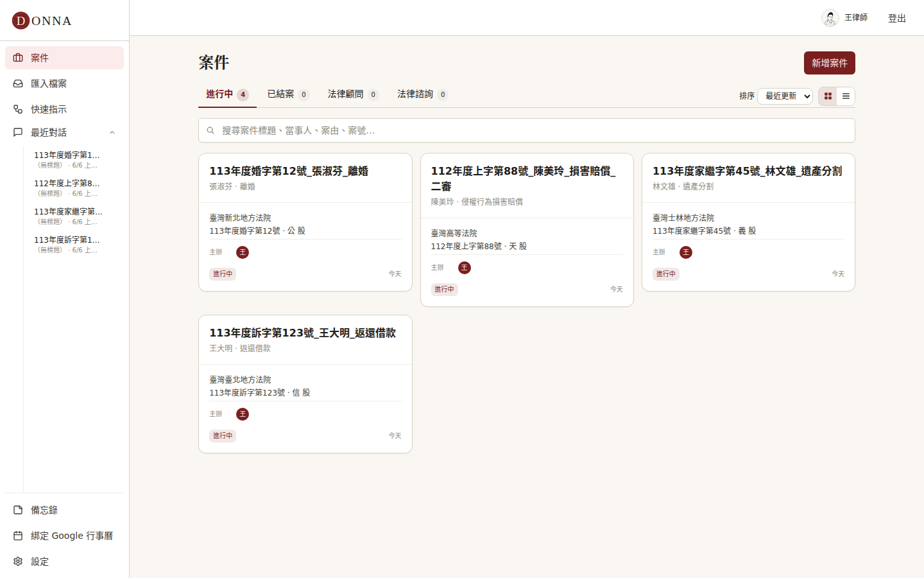The image size is (924, 578).
Task: Click 王 avatar on 陳美玲 損害賠償 card
Action: 465,268
